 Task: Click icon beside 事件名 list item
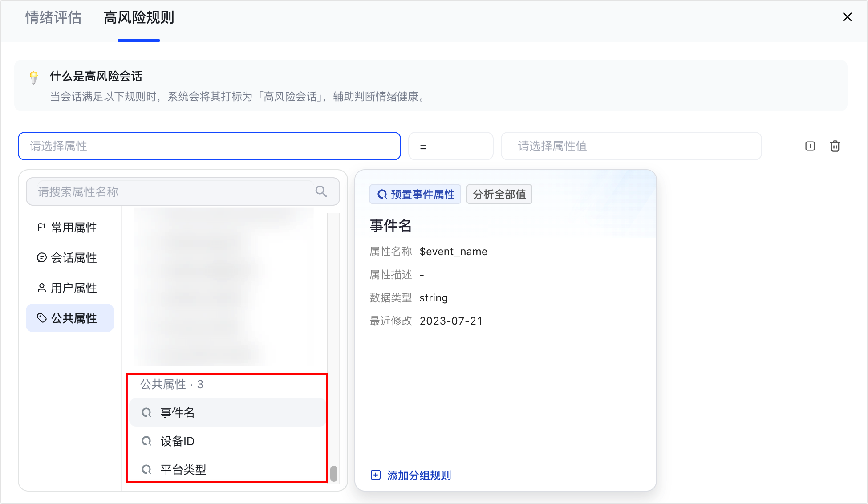[x=146, y=413]
